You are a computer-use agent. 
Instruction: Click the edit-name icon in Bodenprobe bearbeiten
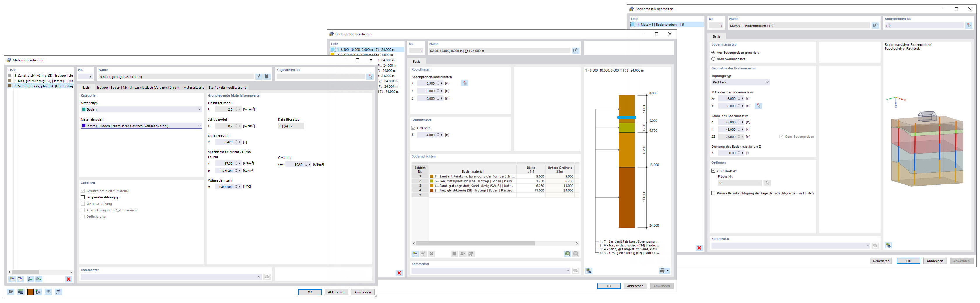575,50
